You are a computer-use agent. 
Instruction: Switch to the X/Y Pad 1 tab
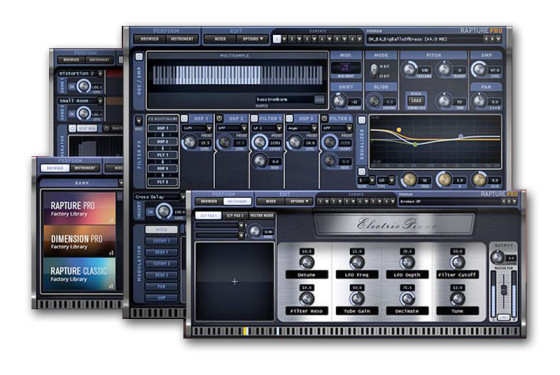click(x=208, y=215)
